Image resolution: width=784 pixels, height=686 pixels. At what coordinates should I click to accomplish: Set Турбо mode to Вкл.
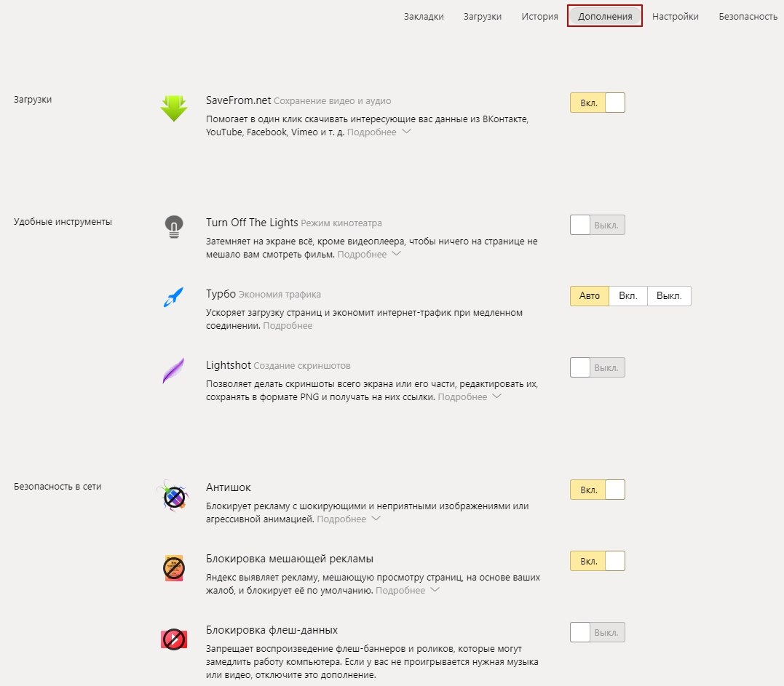(627, 296)
